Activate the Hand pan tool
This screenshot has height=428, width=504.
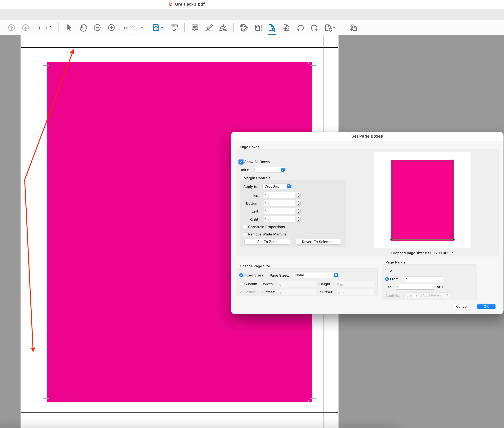[83, 28]
